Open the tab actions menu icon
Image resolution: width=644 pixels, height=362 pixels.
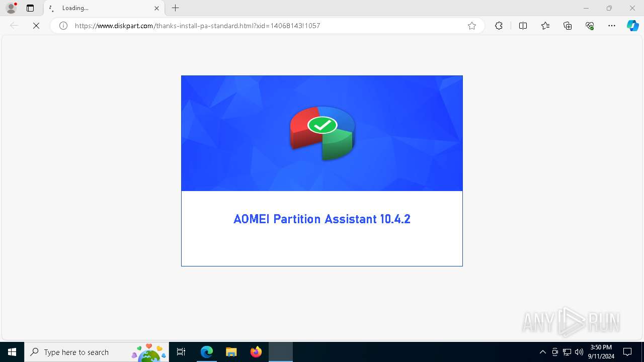click(30, 8)
